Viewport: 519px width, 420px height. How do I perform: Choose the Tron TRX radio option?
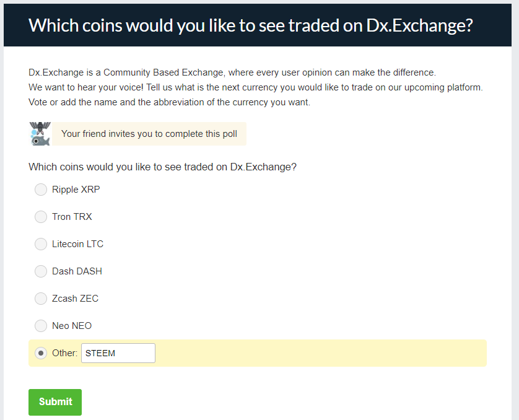coord(41,217)
